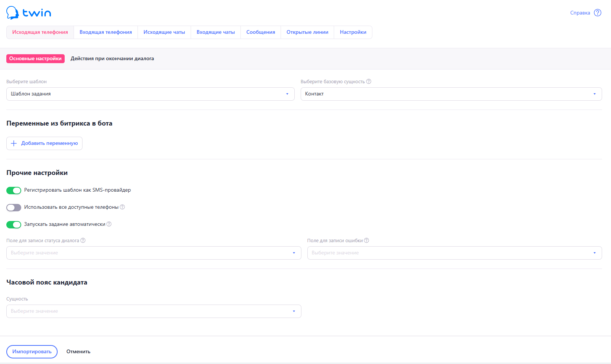The image size is (611, 364).
Task: Enable Использовать все доступные телефоны toggle
Action: click(x=14, y=208)
